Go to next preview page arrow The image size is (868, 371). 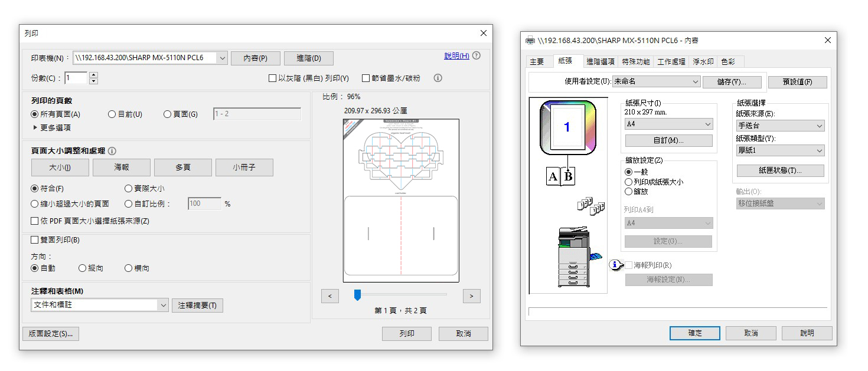tap(471, 296)
